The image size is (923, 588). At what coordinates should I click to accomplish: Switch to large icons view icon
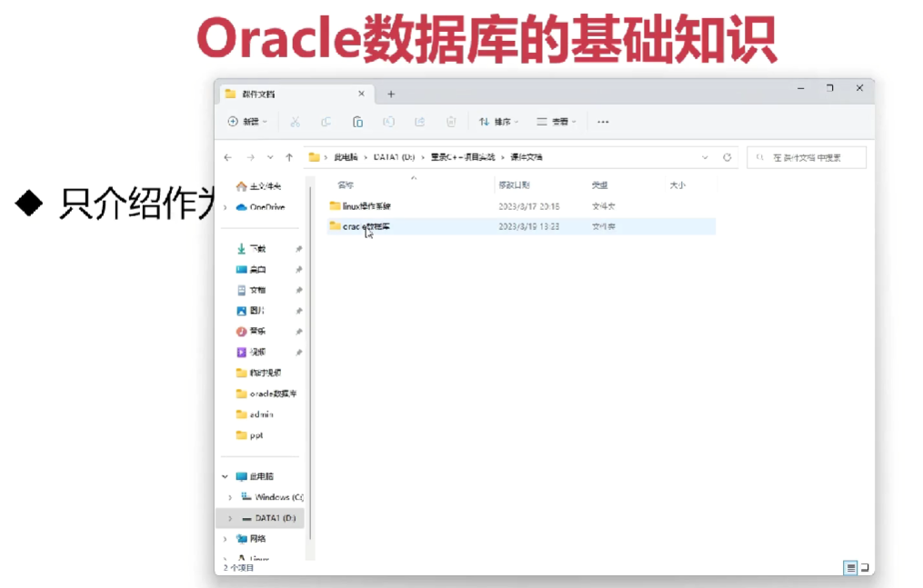pos(865,568)
